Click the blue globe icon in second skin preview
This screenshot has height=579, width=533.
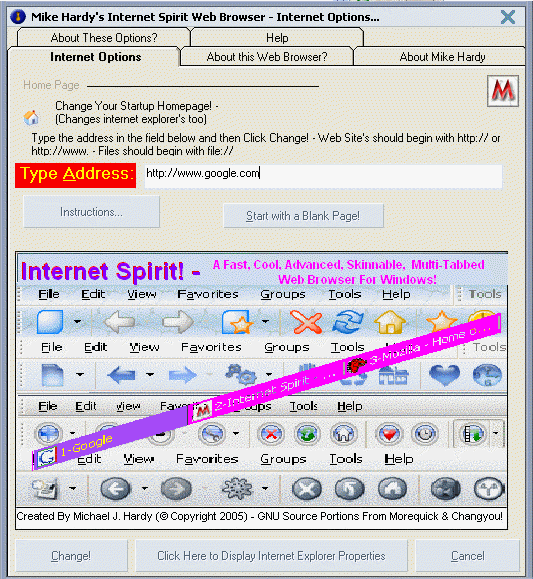pyautogui.click(x=487, y=375)
